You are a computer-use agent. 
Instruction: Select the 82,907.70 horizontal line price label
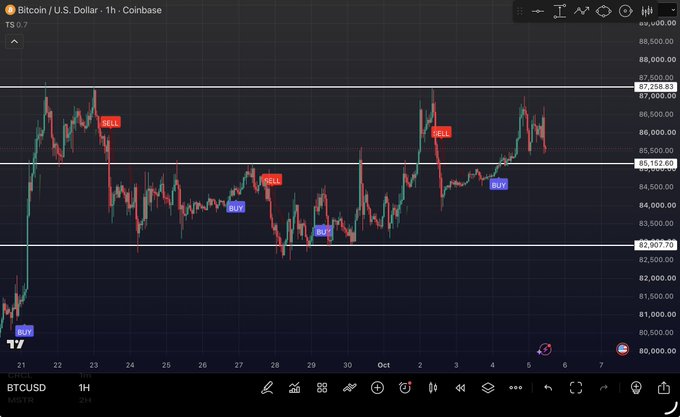[656, 245]
